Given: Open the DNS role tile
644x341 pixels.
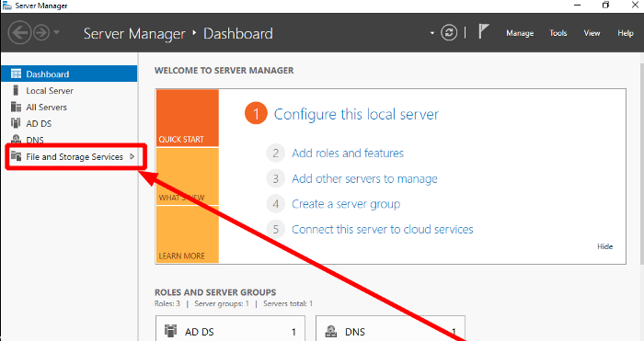Looking at the screenshot, I should (390, 328).
